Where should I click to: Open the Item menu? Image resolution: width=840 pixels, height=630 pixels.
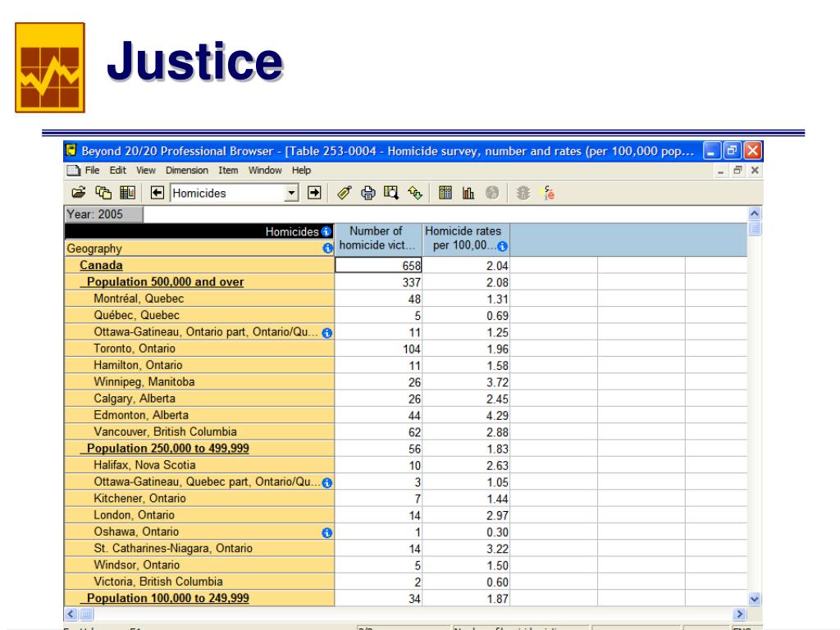click(228, 171)
